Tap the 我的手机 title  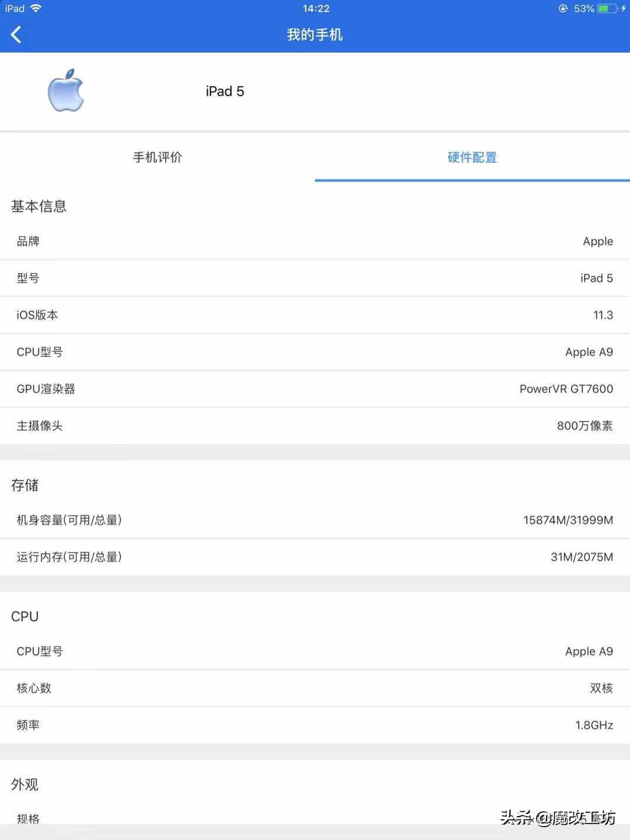314,34
